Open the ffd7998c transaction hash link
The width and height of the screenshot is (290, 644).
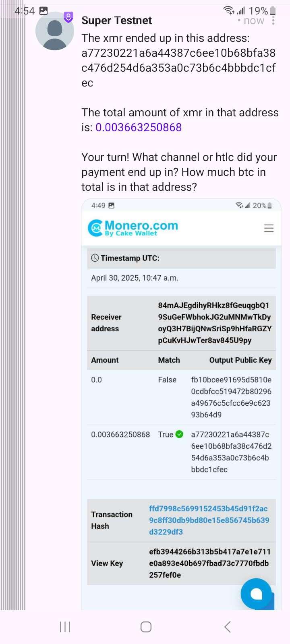point(209,520)
